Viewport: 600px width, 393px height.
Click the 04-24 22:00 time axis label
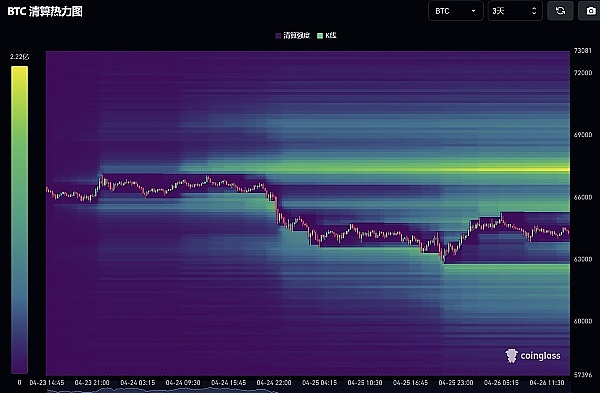pyautogui.click(x=274, y=382)
